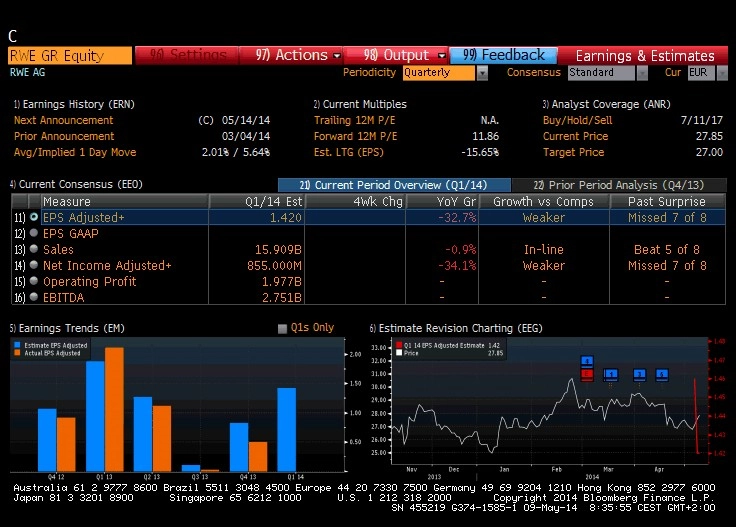Screen dimensions: 736x527
Task: Click the Sales estimate value 15.909B
Action: tap(278, 249)
